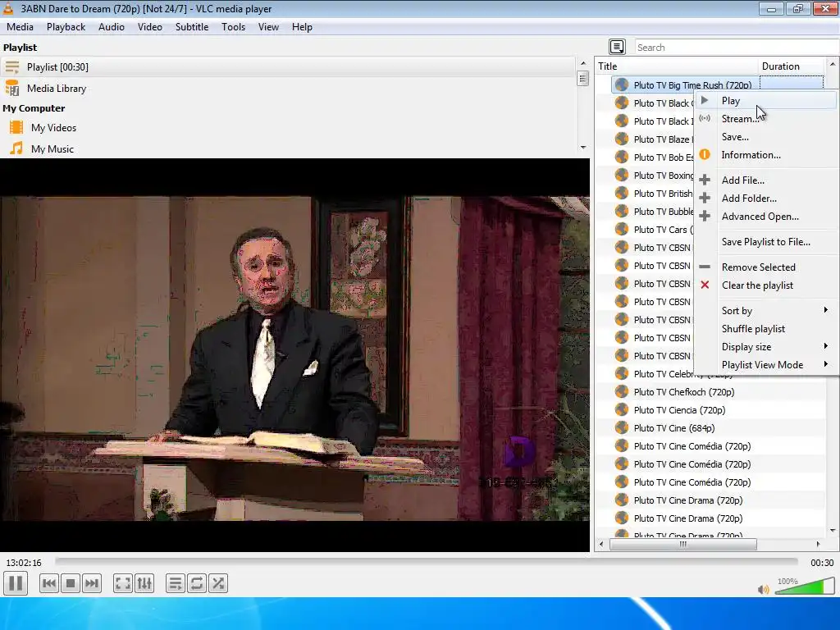Click globe icon beside Pluto TV Chefkoch
Viewport: 840px width, 630px height.
click(x=622, y=391)
